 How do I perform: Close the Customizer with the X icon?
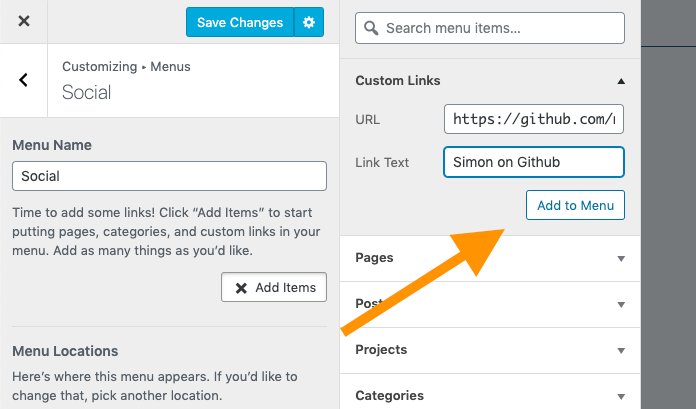pyautogui.click(x=24, y=22)
